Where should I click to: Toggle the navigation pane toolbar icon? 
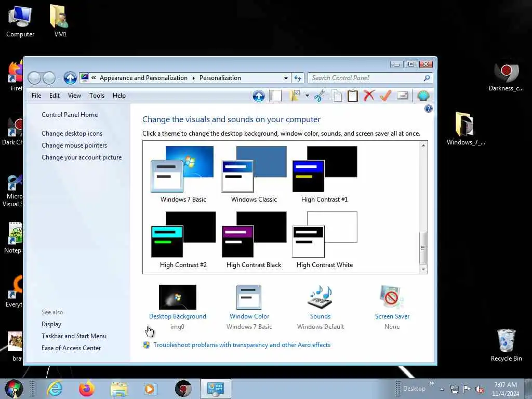point(275,96)
